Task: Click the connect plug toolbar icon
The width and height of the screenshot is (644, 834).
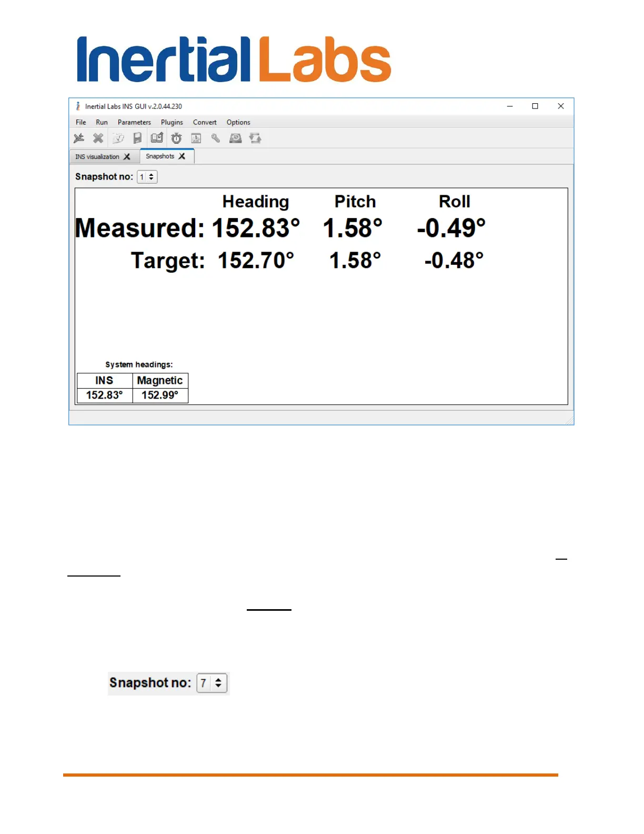Action: [x=79, y=138]
